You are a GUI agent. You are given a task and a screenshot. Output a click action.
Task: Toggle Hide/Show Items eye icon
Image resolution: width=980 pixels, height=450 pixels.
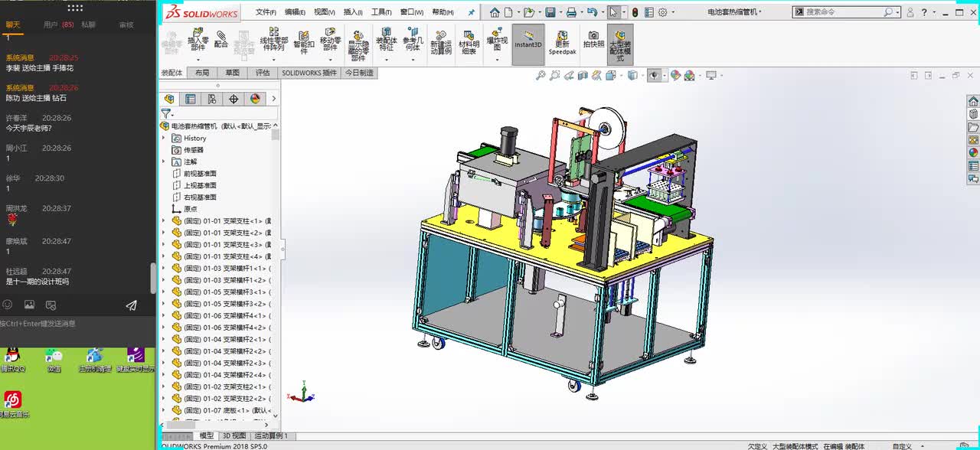654,75
